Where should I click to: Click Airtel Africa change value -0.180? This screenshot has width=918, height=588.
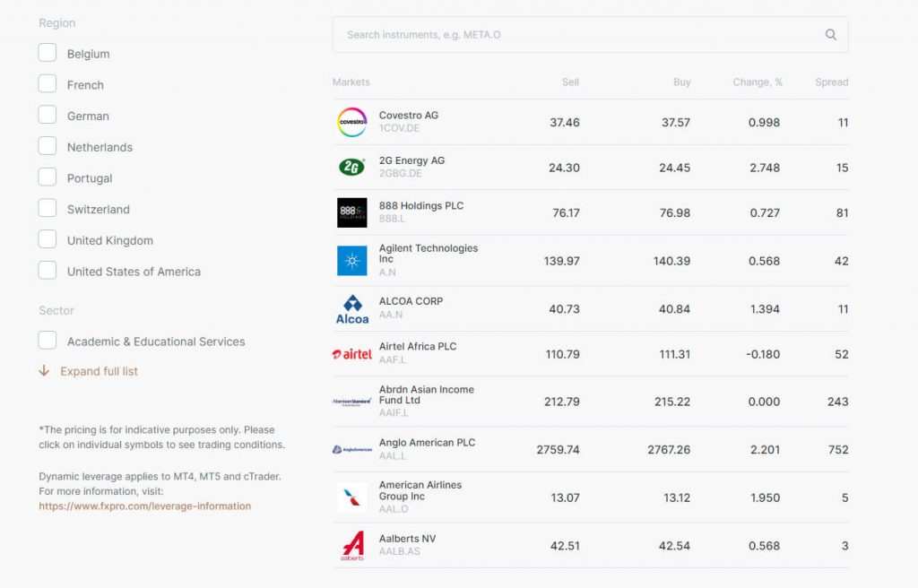click(762, 354)
